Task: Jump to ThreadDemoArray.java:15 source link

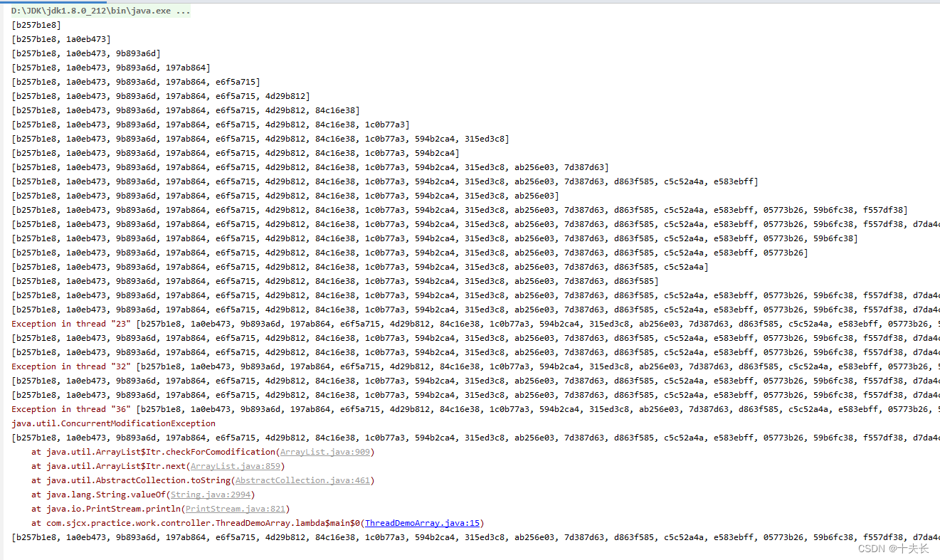Action: [x=422, y=523]
